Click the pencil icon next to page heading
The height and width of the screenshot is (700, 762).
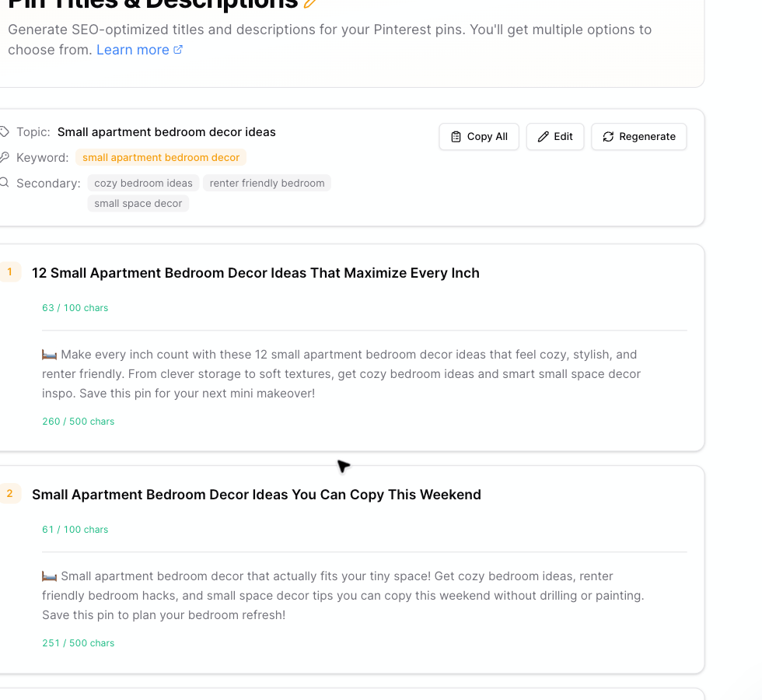click(x=309, y=3)
